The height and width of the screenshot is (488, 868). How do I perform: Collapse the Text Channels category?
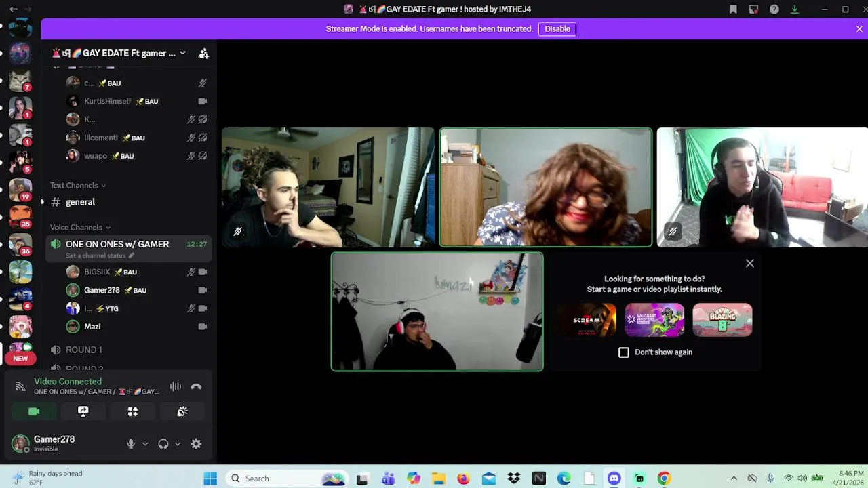(77, 185)
